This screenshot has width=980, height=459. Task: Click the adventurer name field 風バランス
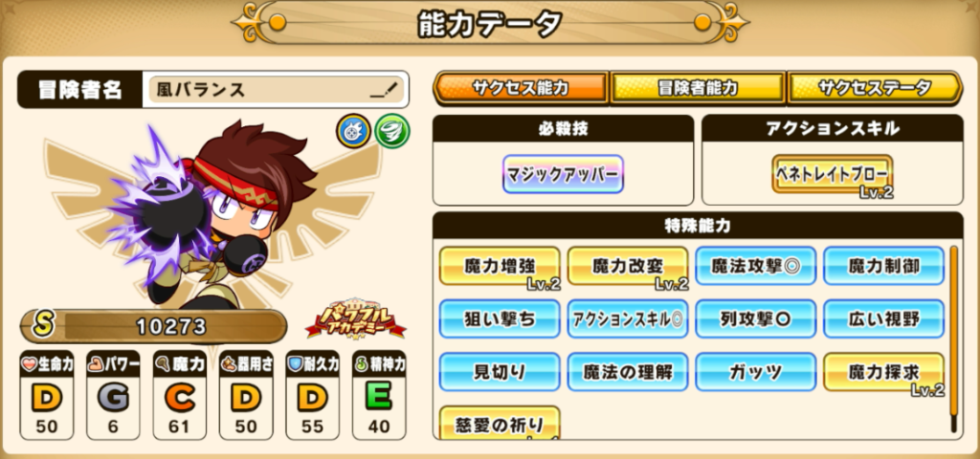click(x=276, y=90)
